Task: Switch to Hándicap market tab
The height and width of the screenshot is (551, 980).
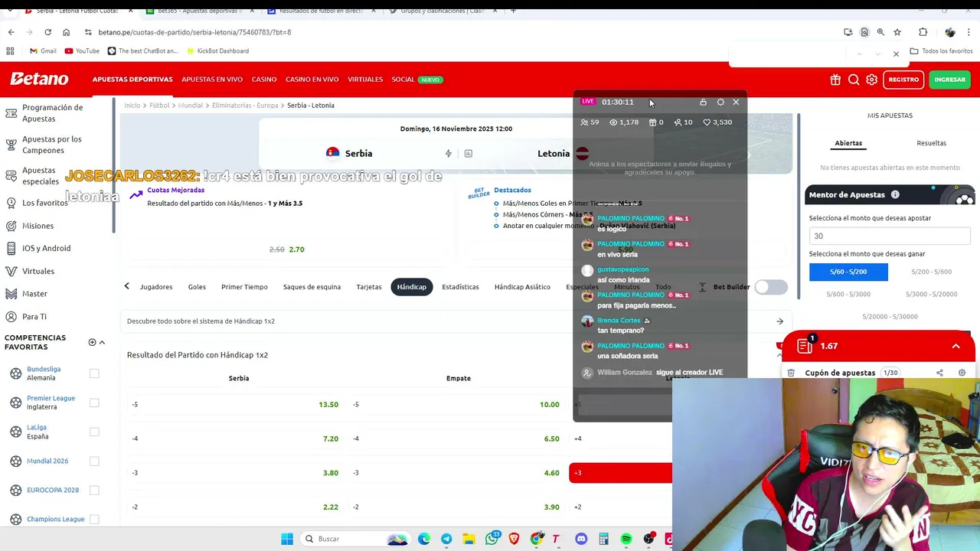Action: tap(411, 287)
